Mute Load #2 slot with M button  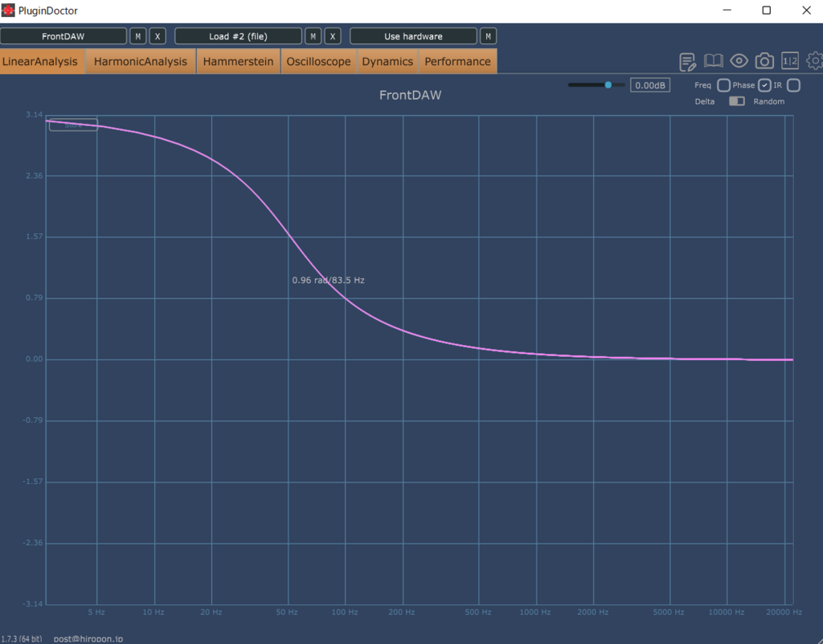pyautogui.click(x=313, y=36)
